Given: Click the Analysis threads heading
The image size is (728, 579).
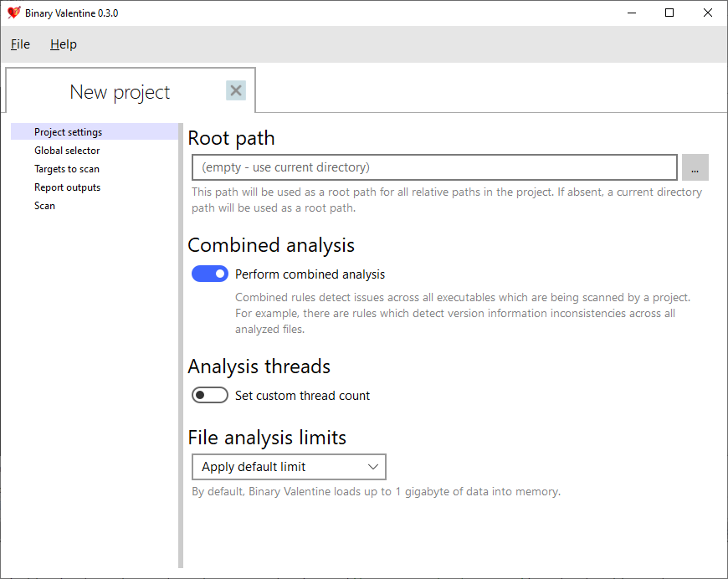Looking at the screenshot, I should click(259, 366).
